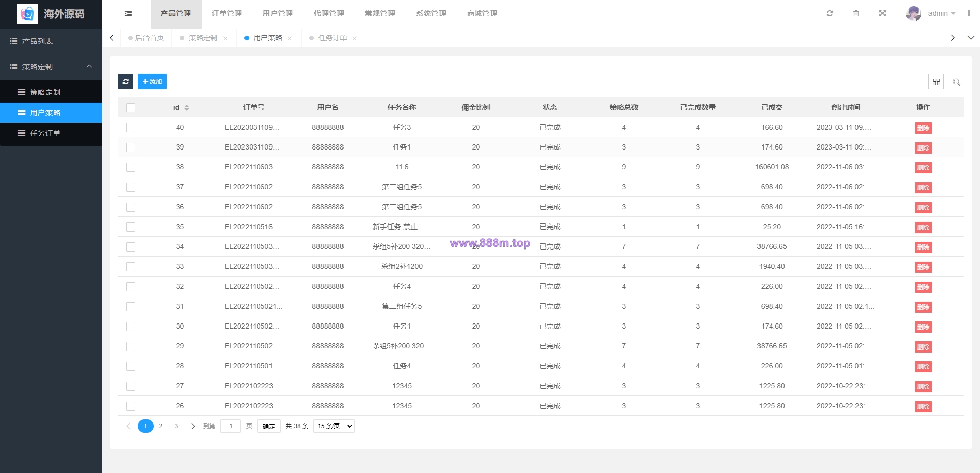Open 产品管理 top menu
Image resolution: width=980 pixels, height=473 pixels.
point(176,14)
